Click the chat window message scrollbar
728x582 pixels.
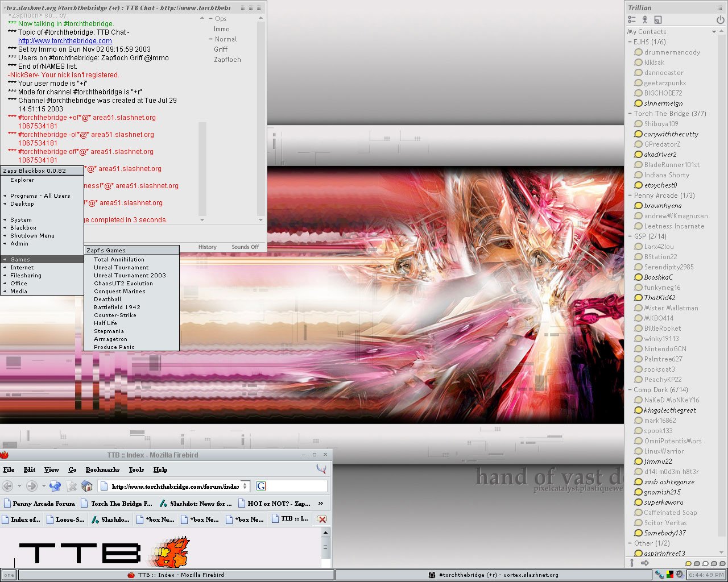[202, 169]
